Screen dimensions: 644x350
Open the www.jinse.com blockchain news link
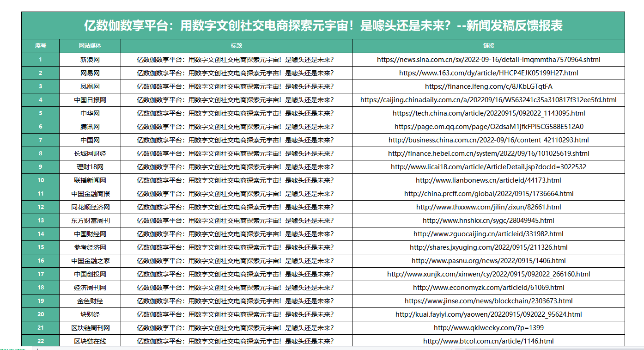(488, 301)
